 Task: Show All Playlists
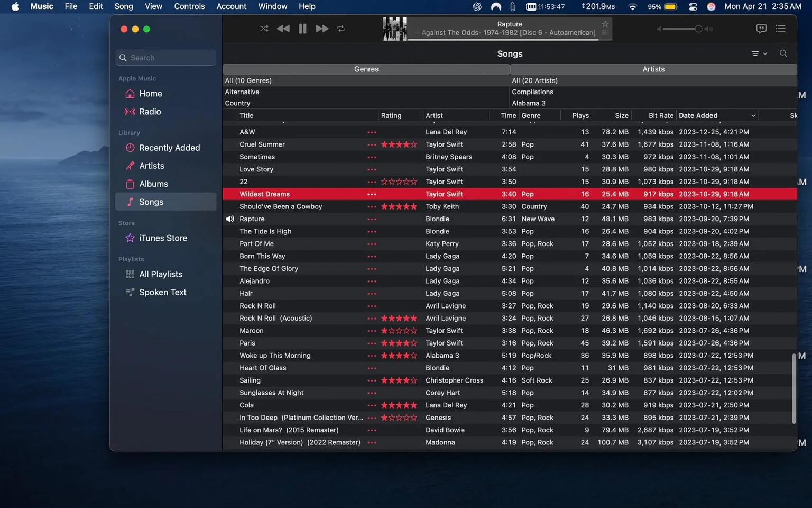tap(165, 274)
